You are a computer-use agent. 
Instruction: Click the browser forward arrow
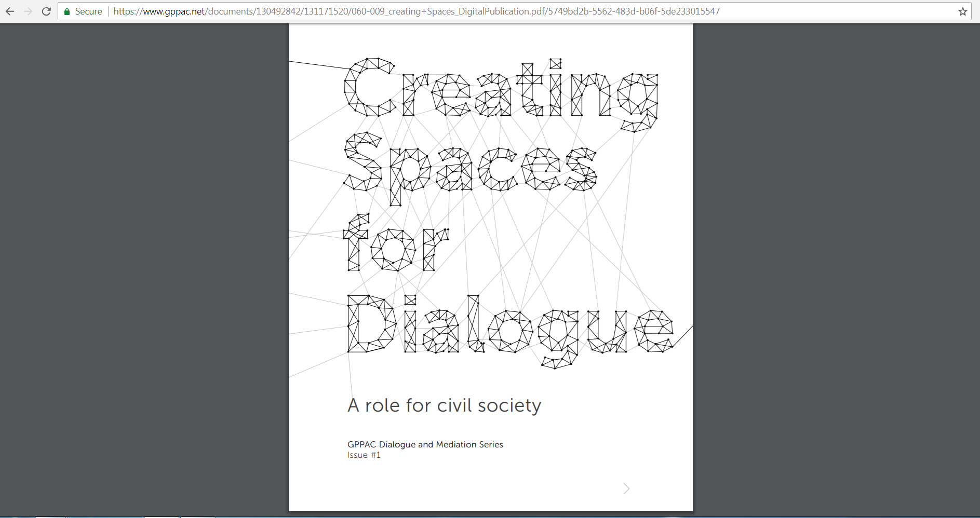point(28,11)
